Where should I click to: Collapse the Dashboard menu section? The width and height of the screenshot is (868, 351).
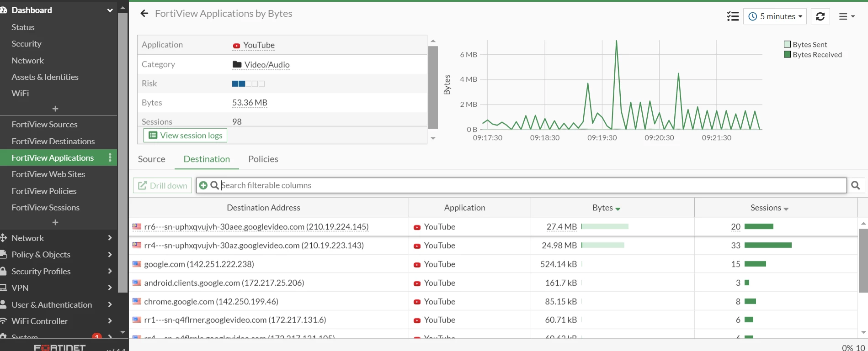[110, 10]
